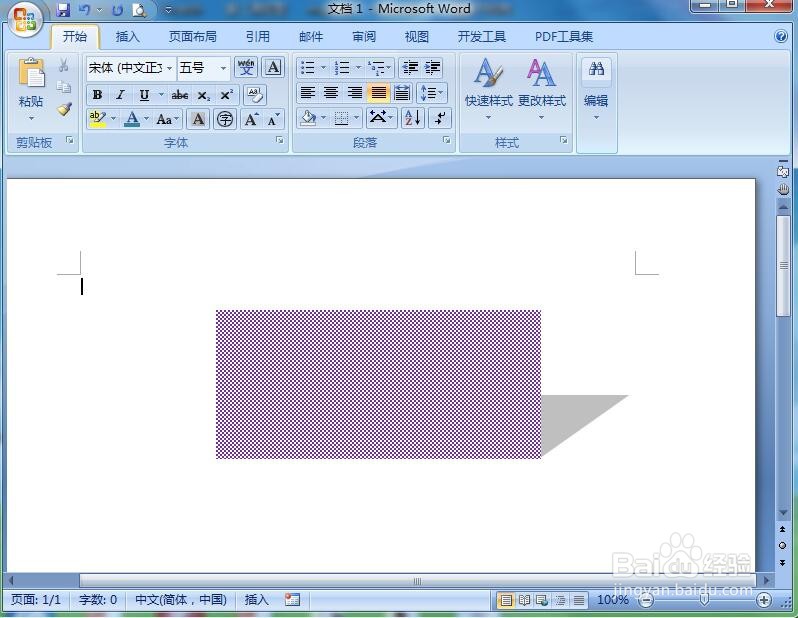Open Word help question mark
Image resolution: width=798 pixels, height=618 pixels.
[781, 36]
